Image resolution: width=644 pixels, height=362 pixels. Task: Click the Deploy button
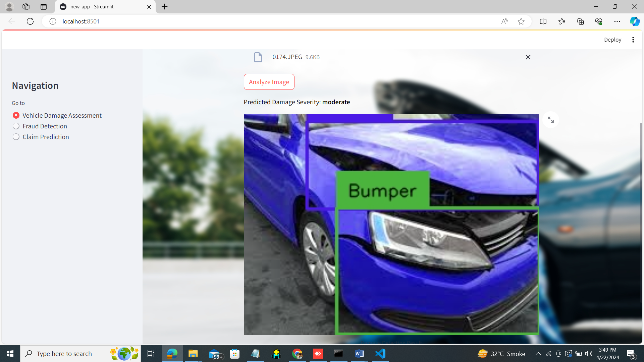click(612, 40)
